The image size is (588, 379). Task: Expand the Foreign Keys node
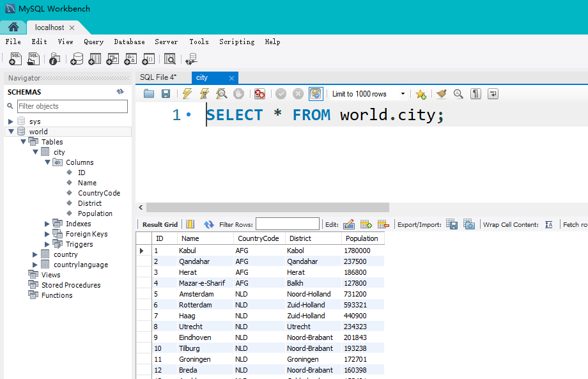pos(47,234)
